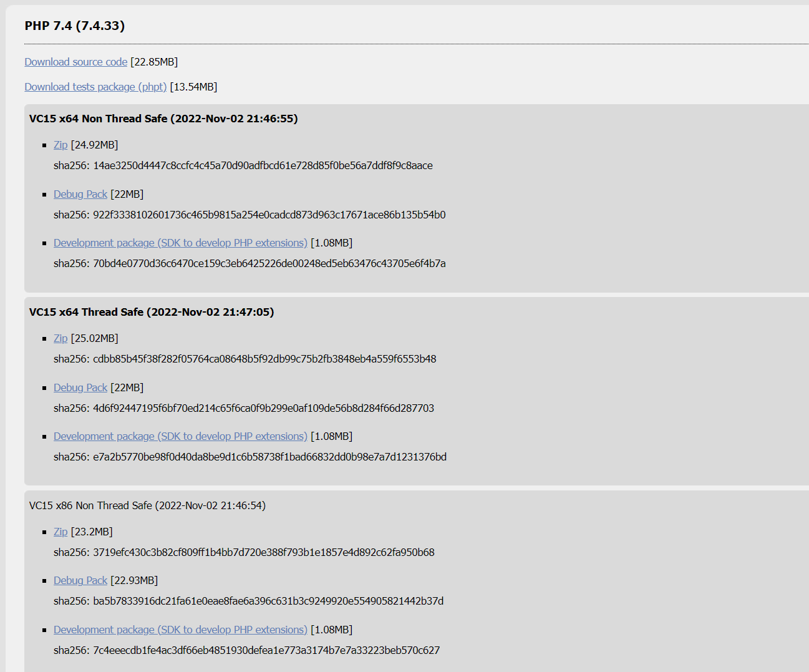Open Development package under x64 Non Thread Safe
The image size is (809, 672).
[180, 243]
